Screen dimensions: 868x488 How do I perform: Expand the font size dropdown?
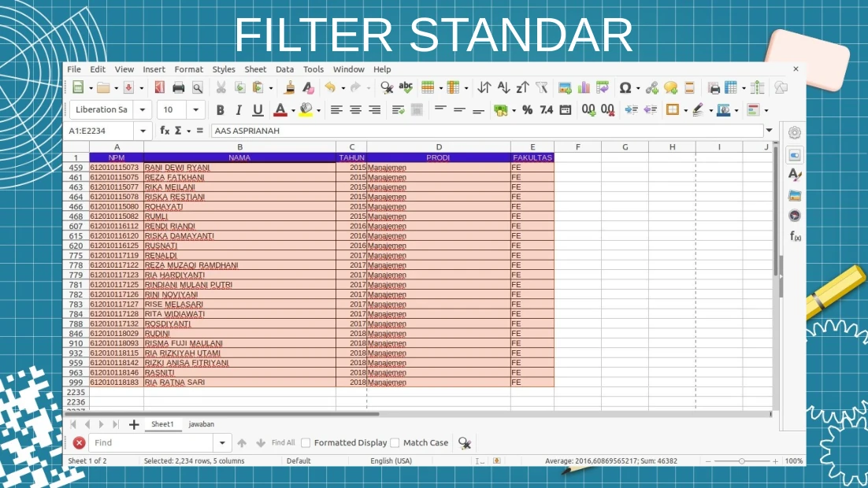[196, 110]
